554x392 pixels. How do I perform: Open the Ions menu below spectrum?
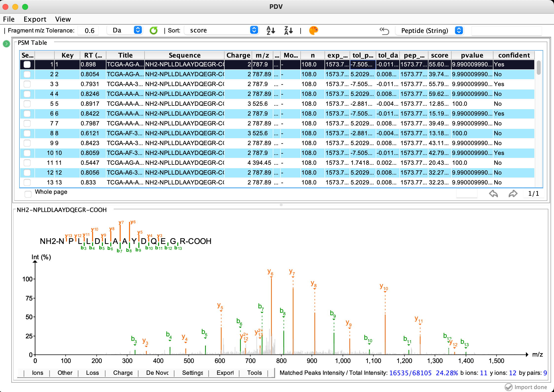(x=37, y=373)
